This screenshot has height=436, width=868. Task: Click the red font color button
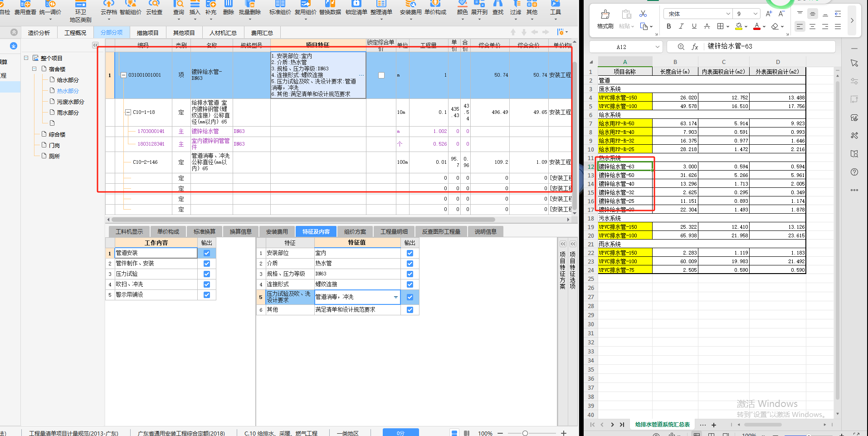tap(756, 26)
